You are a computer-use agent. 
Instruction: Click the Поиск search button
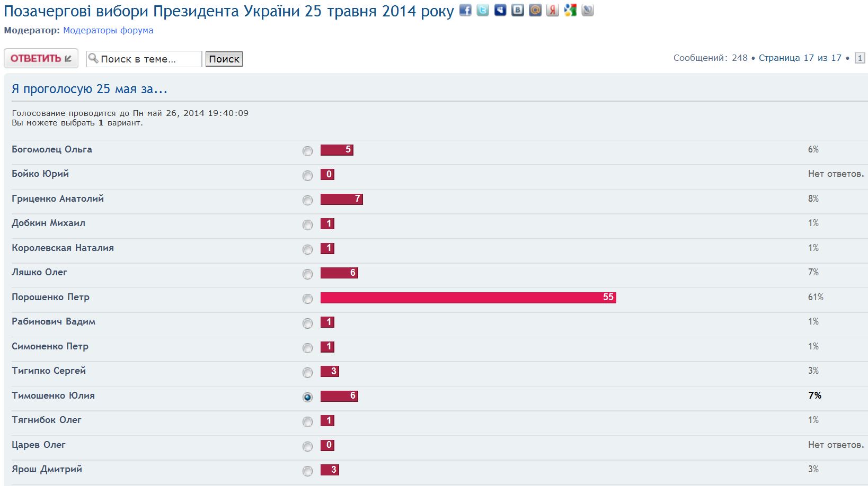click(224, 59)
